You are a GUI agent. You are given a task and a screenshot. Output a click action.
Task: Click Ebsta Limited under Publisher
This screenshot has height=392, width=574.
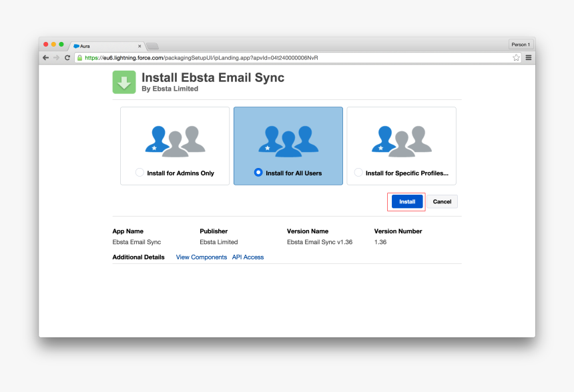[219, 242]
